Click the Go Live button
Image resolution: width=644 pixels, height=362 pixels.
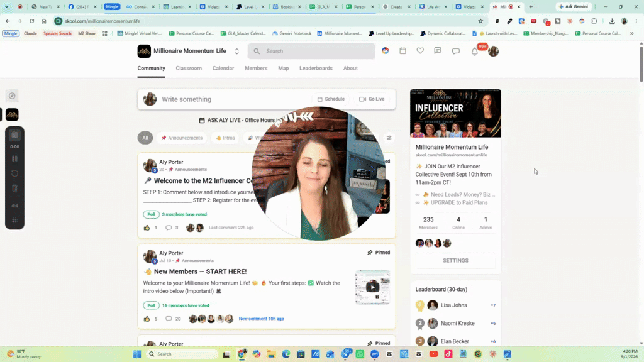(x=372, y=99)
